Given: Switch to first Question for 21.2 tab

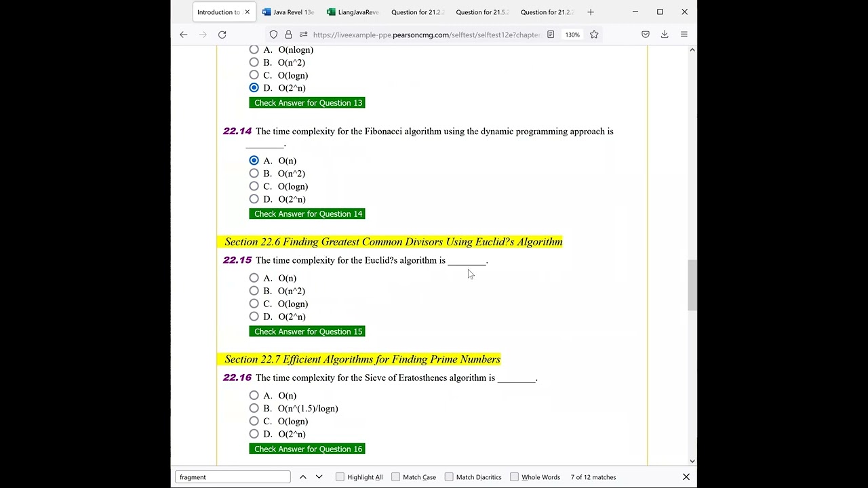Looking at the screenshot, I should 417,12.
